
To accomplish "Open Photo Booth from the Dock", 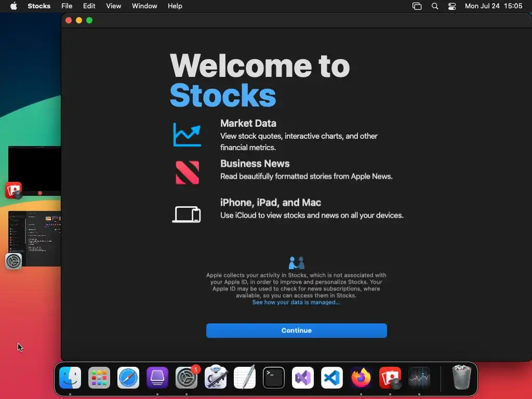I will pos(390,378).
